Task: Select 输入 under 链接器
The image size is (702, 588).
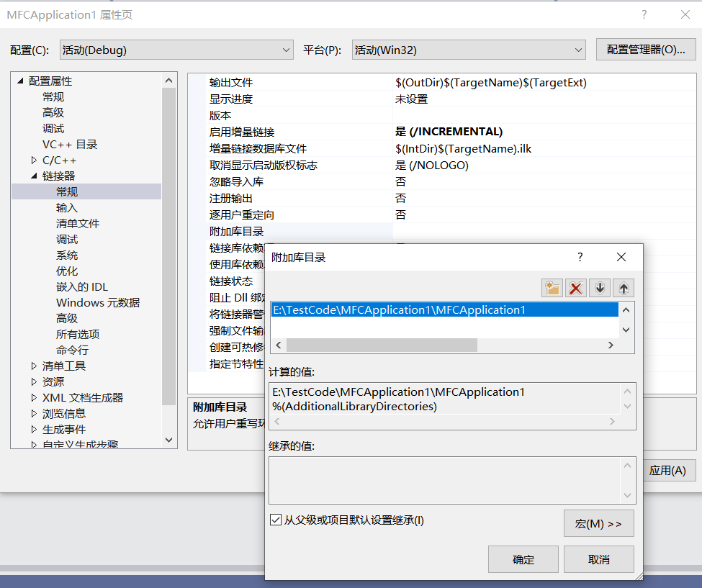Action: click(x=67, y=207)
